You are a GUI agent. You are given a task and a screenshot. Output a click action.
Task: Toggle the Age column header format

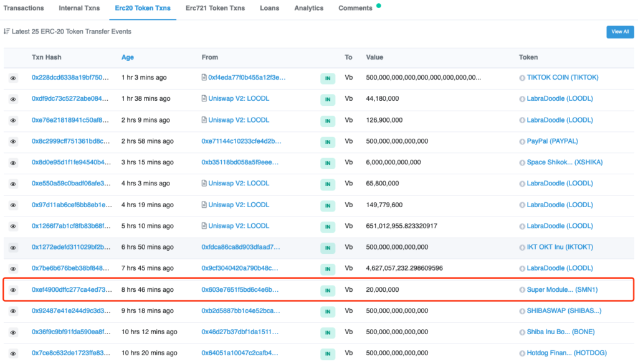click(128, 57)
